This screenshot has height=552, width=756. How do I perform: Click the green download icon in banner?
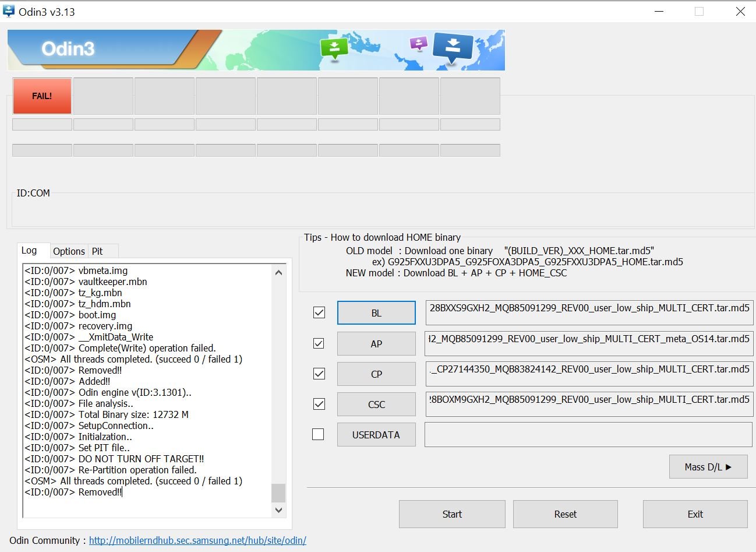point(334,48)
